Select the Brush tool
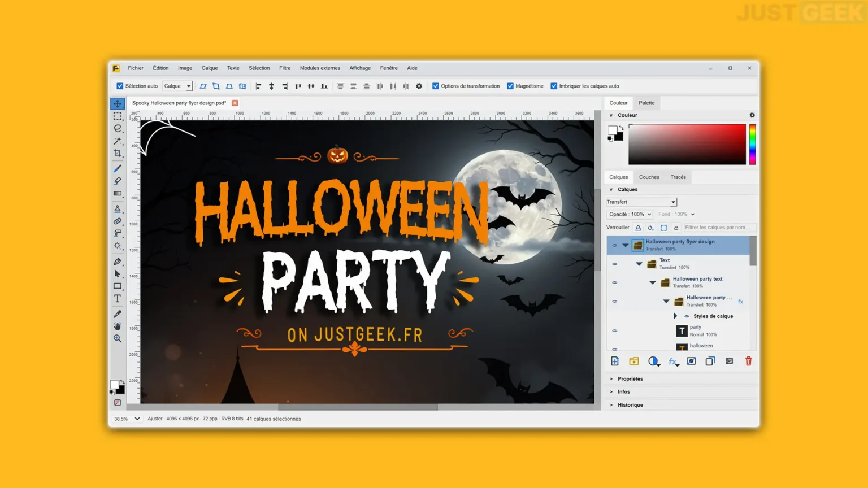 (118, 168)
